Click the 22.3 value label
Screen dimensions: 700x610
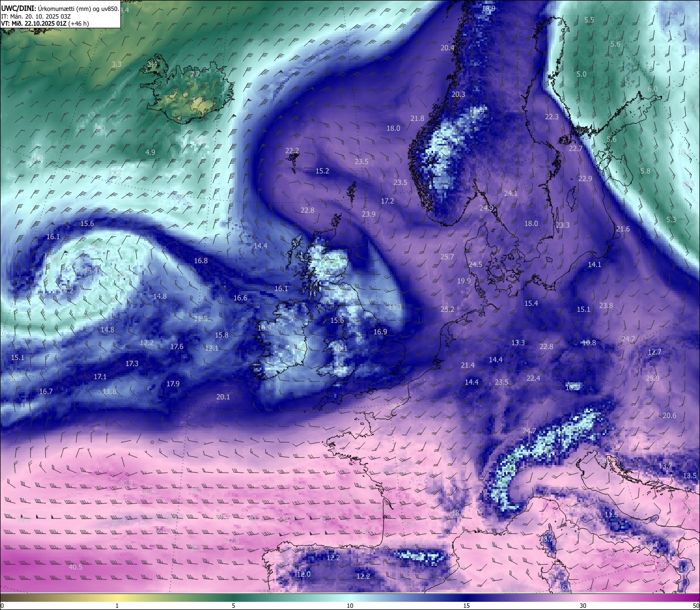[x=552, y=117]
